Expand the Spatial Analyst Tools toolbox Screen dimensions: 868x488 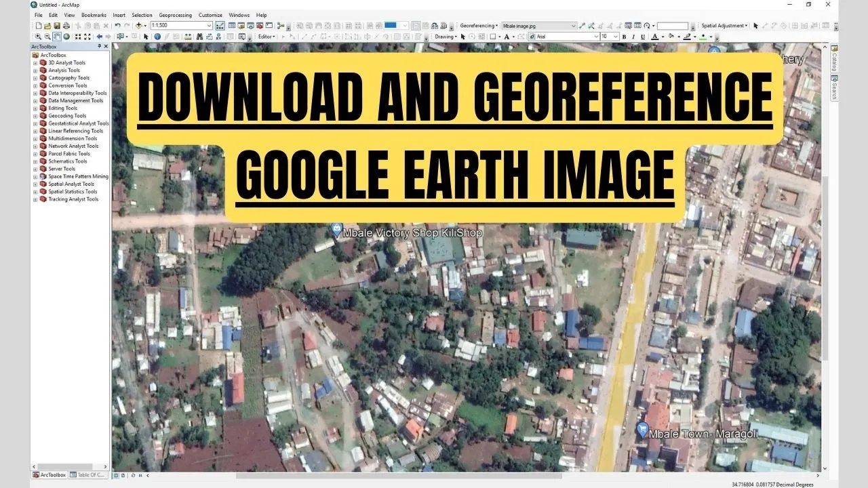click(x=35, y=184)
